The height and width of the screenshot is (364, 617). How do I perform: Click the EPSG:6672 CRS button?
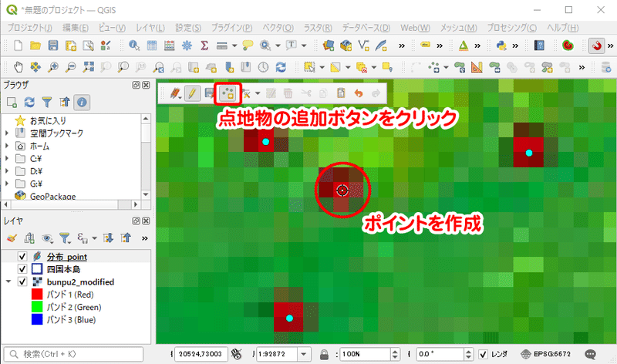[x=545, y=354]
